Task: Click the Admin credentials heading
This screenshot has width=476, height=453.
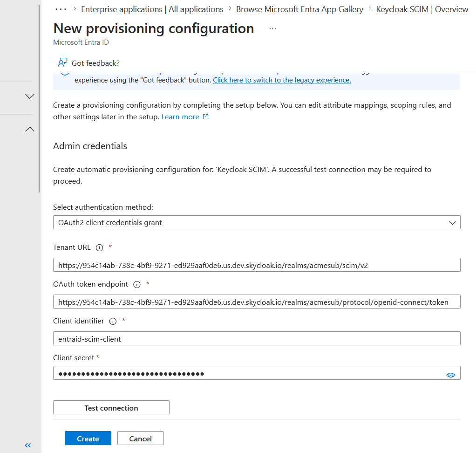Action: [90, 146]
